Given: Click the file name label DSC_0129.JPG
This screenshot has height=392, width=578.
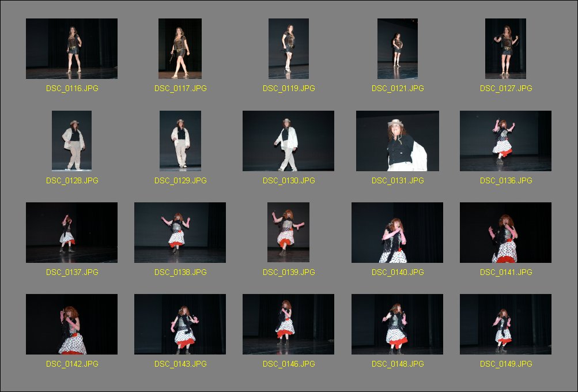Looking at the screenshot, I should coord(180,180).
